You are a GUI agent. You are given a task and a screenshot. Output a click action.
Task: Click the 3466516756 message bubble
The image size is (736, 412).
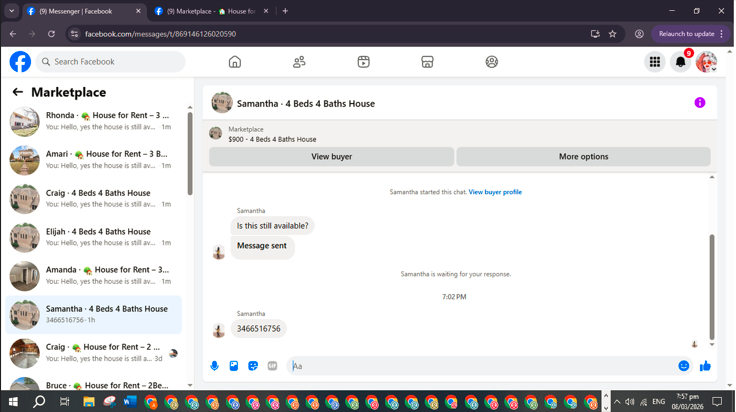click(259, 328)
